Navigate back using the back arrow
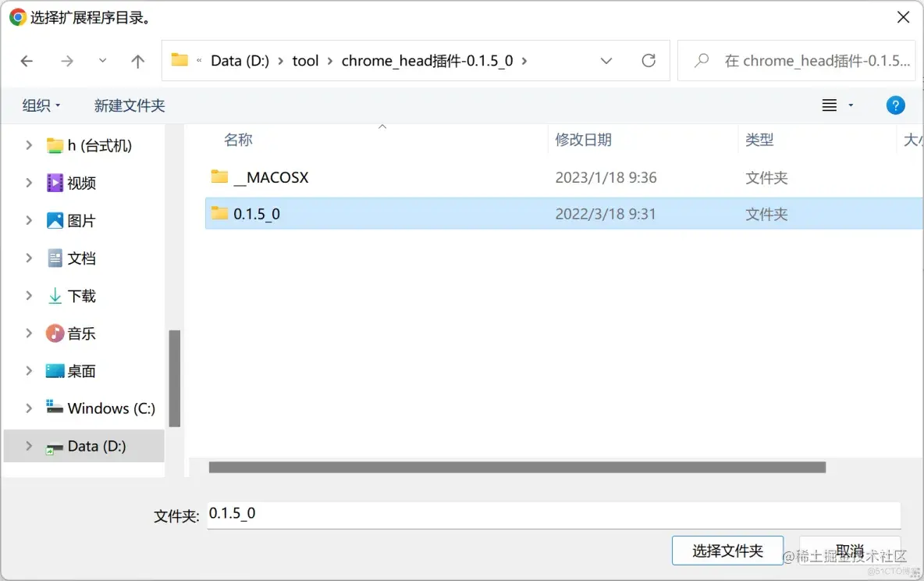Viewport: 924px width, 581px height. pyautogui.click(x=27, y=61)
